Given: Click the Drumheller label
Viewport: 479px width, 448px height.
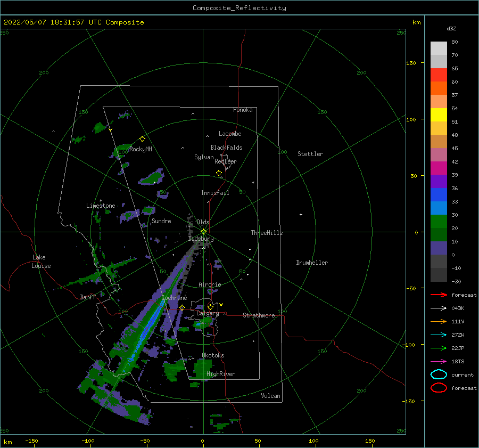Looking at the screenshot, I should tap(312, 263).
